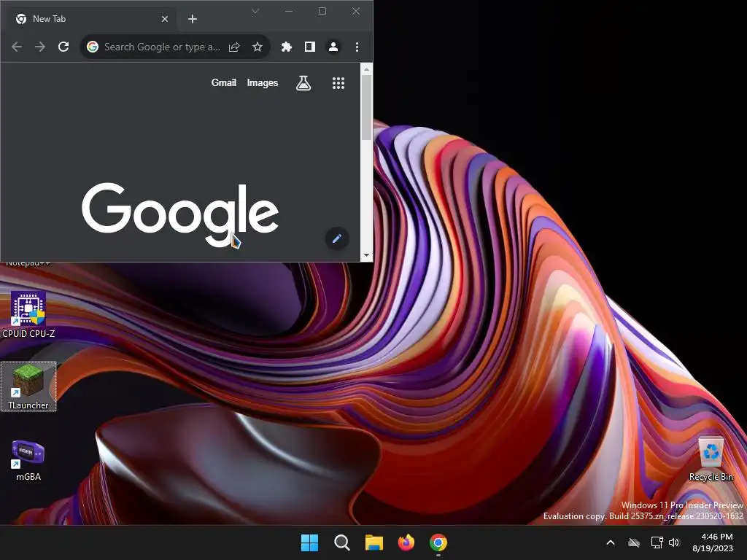Image resolution: width=747 pixels, height=560 pixels.
Task: Open taskbar Search
Action: click(341, 542)
